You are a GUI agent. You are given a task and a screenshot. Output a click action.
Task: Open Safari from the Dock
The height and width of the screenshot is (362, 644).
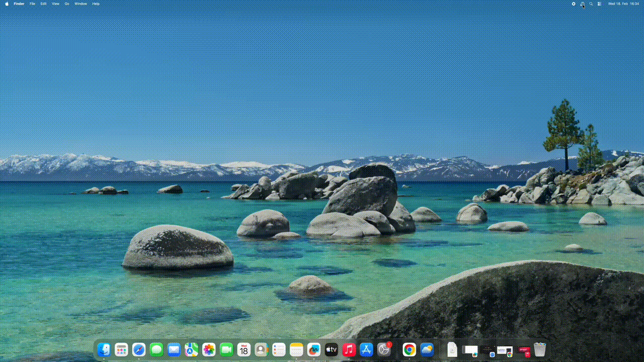138,349
